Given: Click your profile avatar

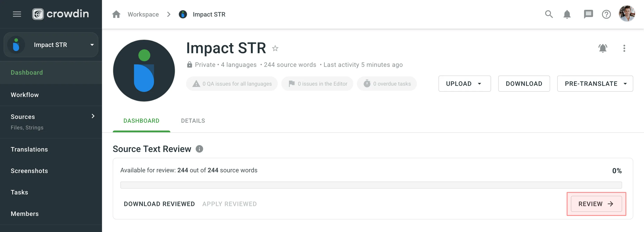Looking at the screenshot, I should (627, 14).
